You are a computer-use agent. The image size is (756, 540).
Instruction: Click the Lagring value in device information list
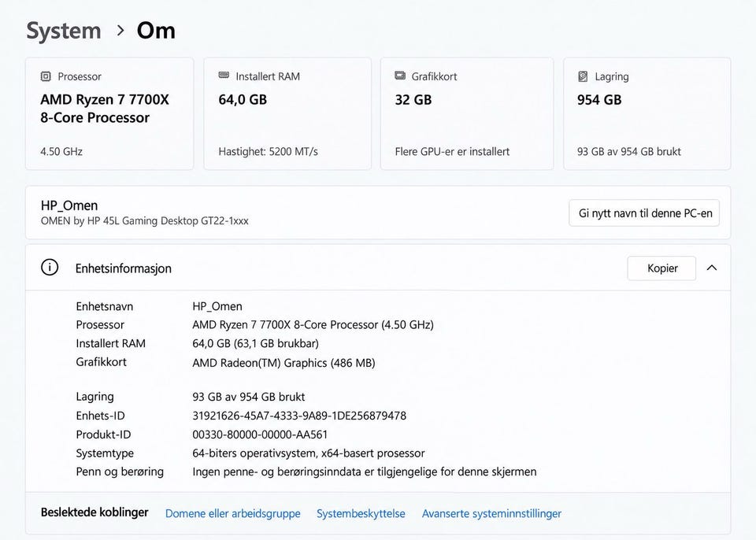(248, 397)
